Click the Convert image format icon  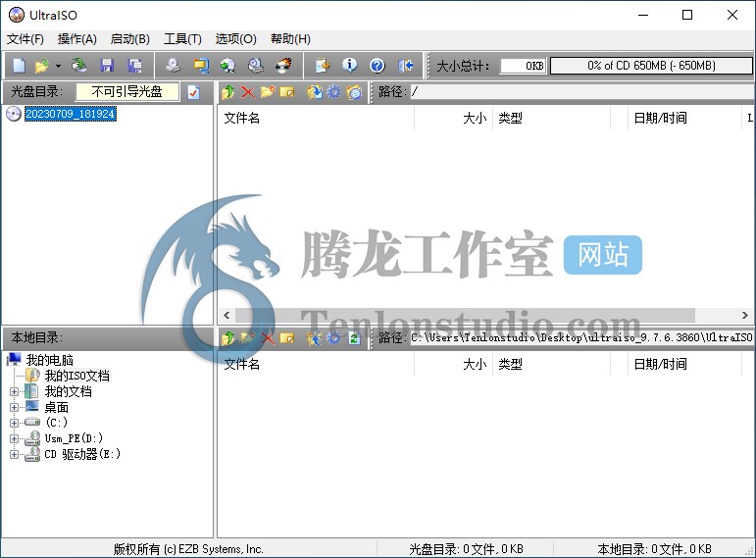[201, 65]
